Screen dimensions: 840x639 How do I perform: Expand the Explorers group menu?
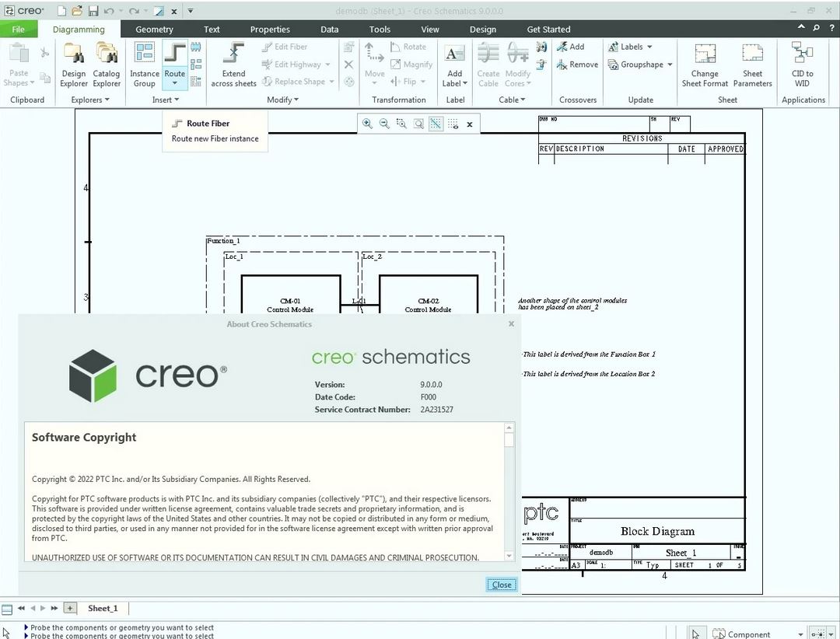point(90,100)
